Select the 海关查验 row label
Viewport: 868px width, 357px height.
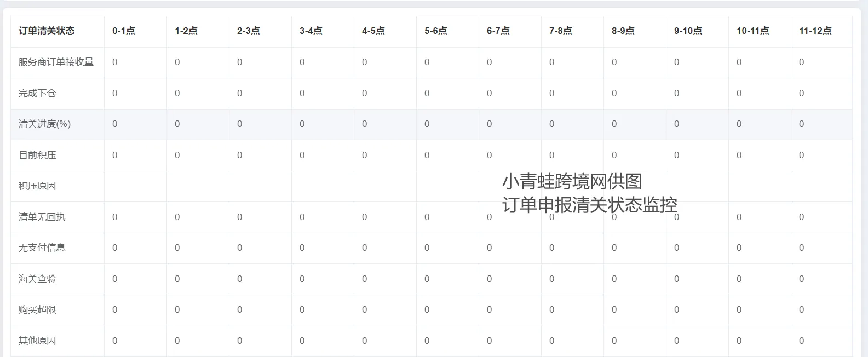[37, 279]
